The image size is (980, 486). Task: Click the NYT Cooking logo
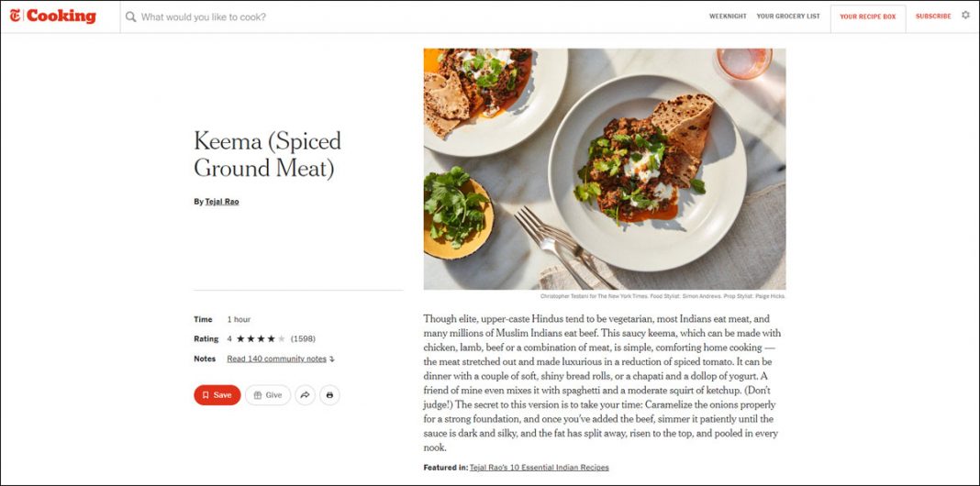pos(53,16)
